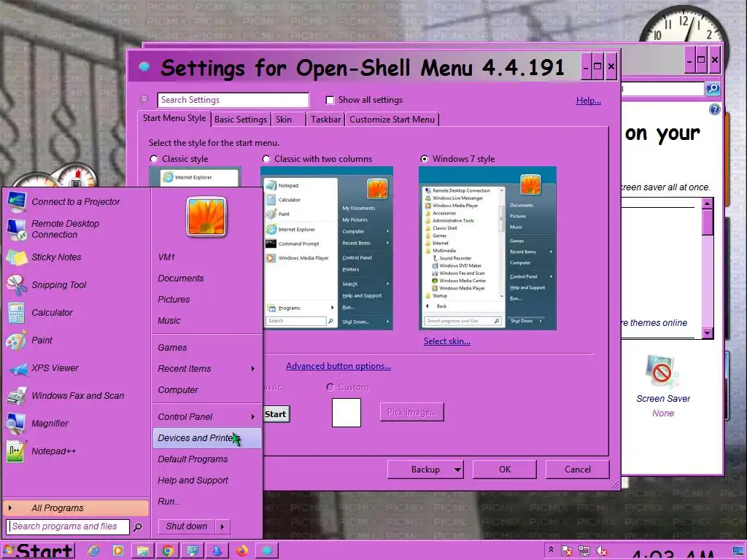Open Personalization window taskbar icon
The width and height of the screenshot is (747, 560).
click(193, 551)
